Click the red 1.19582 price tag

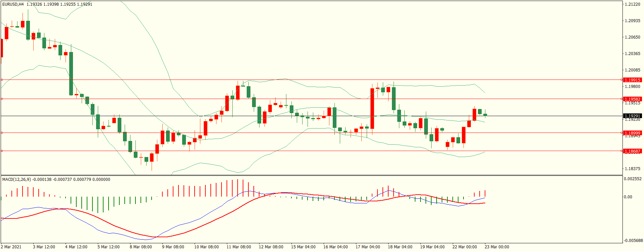[632, 99]
